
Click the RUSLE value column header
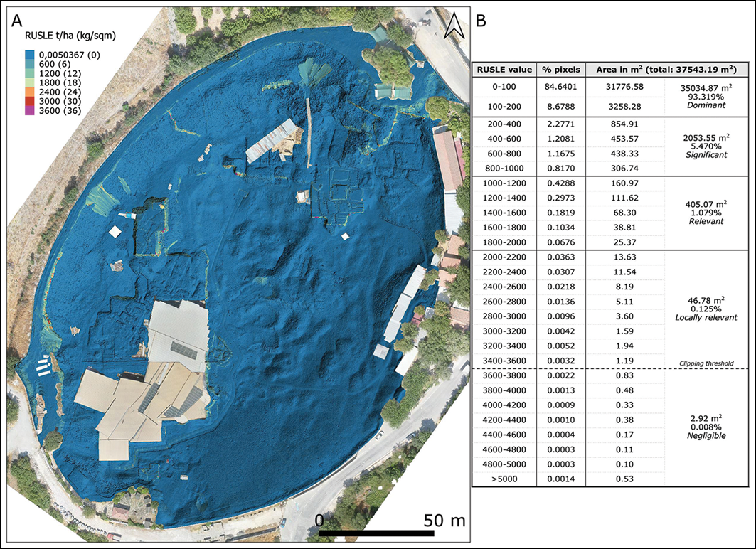click(x=504, y=70)
